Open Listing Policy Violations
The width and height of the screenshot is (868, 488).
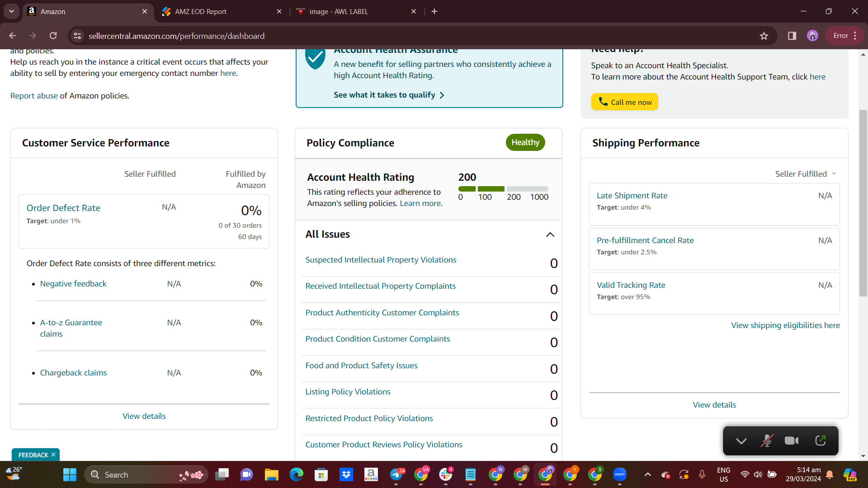(x=348, y=392)
